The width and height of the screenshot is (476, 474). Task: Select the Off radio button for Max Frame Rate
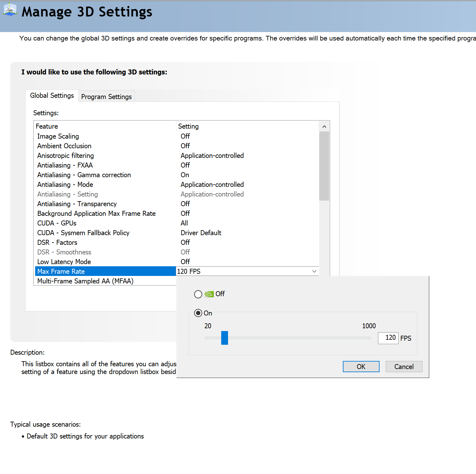click(198, 294)
